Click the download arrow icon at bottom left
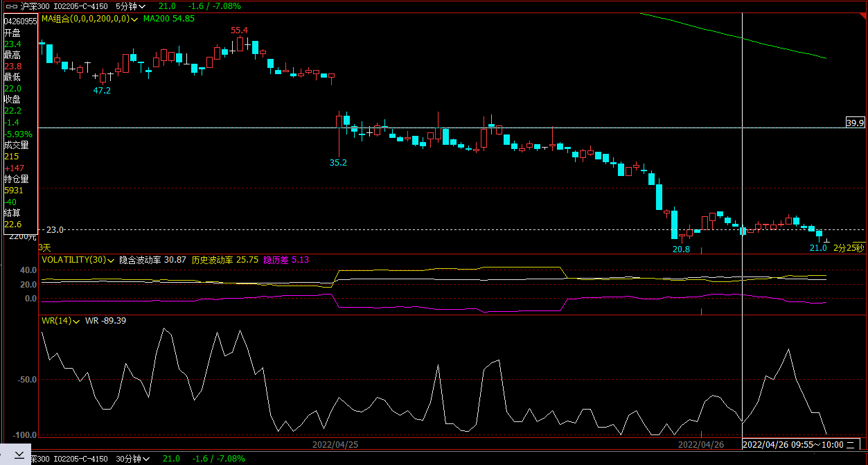 [x=19, y=455]
